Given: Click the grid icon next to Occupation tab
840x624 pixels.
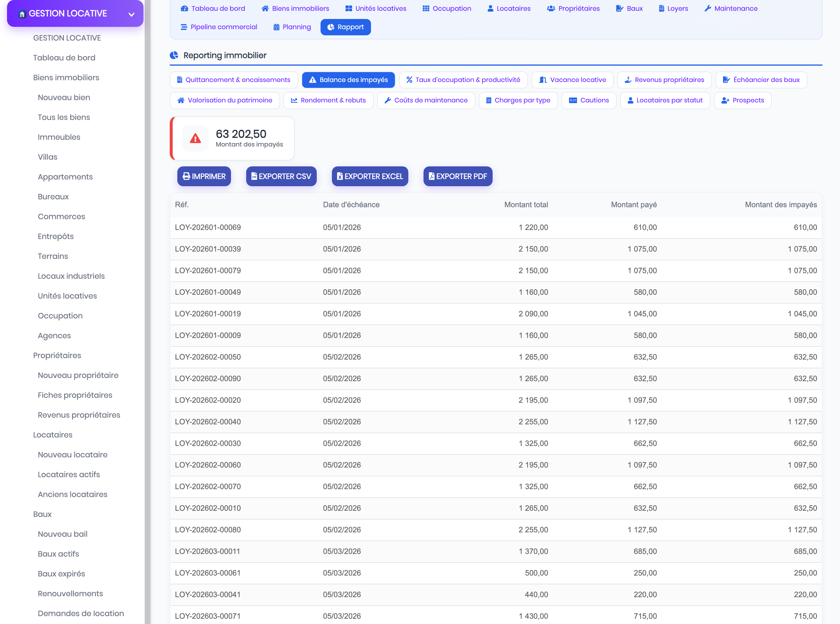Looking at the screenshot, I should pyautogui.click(x=426, y=8).
